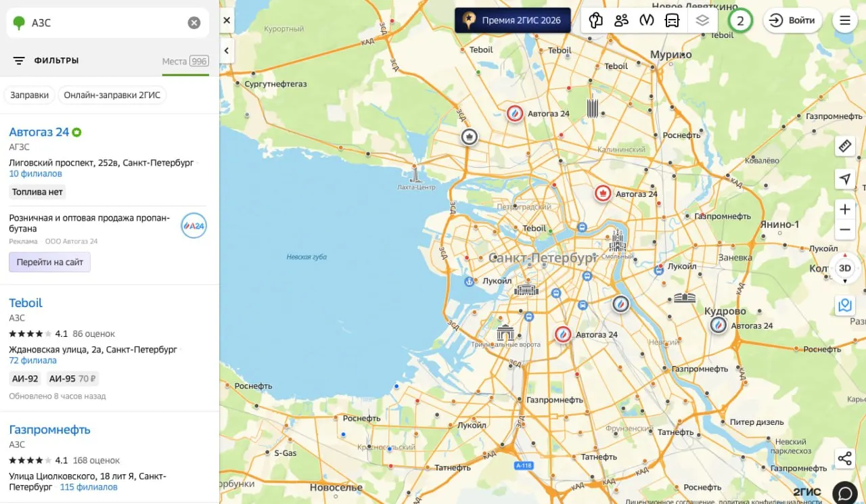Click the АЗС search input field
This screenshot has height=504, width=866.
(107, 23)
